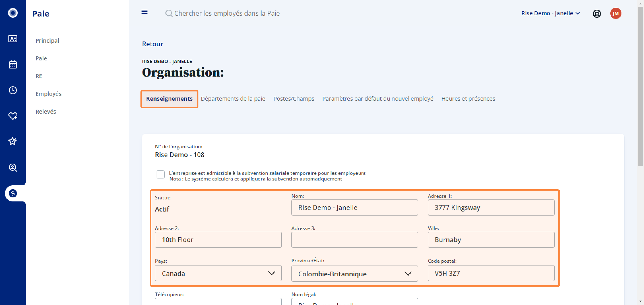Open the clock time tracking icon
Image resolution: width=644 pixels, height=305 pixels.
click(x=13, y=90)
